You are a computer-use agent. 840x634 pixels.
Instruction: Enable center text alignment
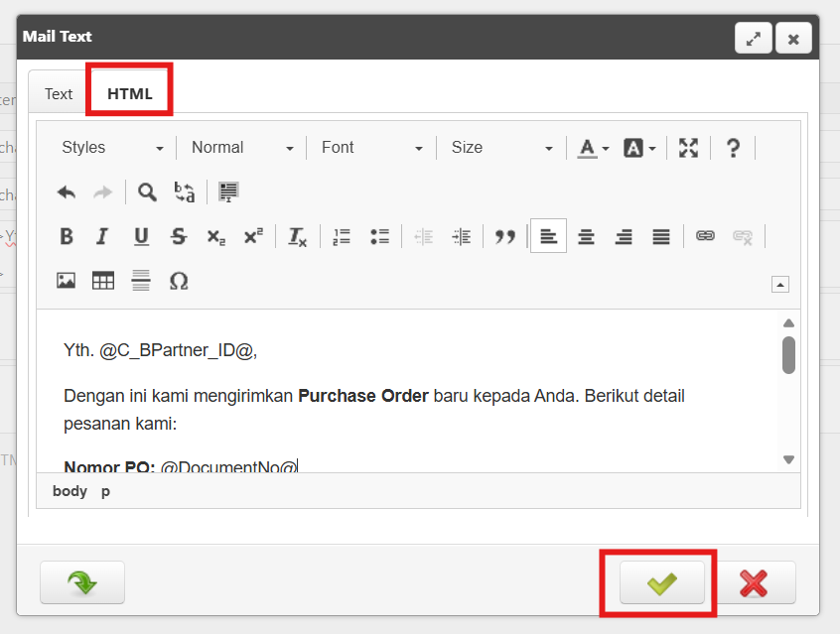[586, 236]
